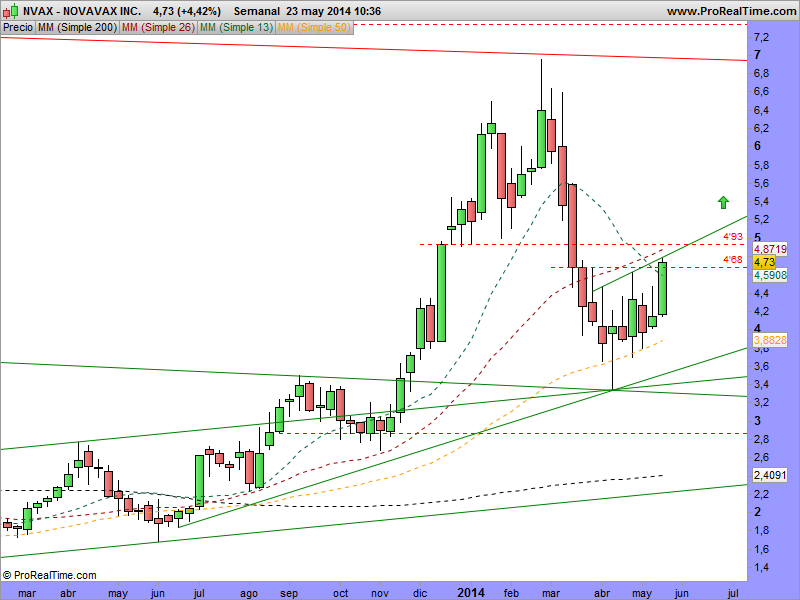Open the www.ProRealTime.com link
800x600 pixels.
coord(731,11)
